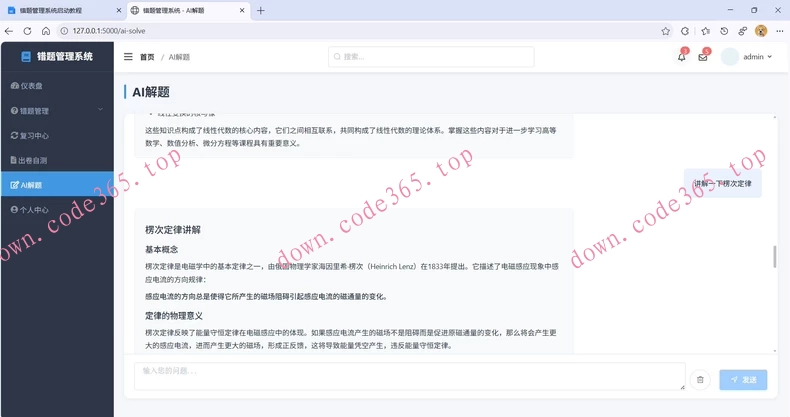Open the notification bell icon
The height and width of the screenshot is (417, 790).
coord(682,56)
